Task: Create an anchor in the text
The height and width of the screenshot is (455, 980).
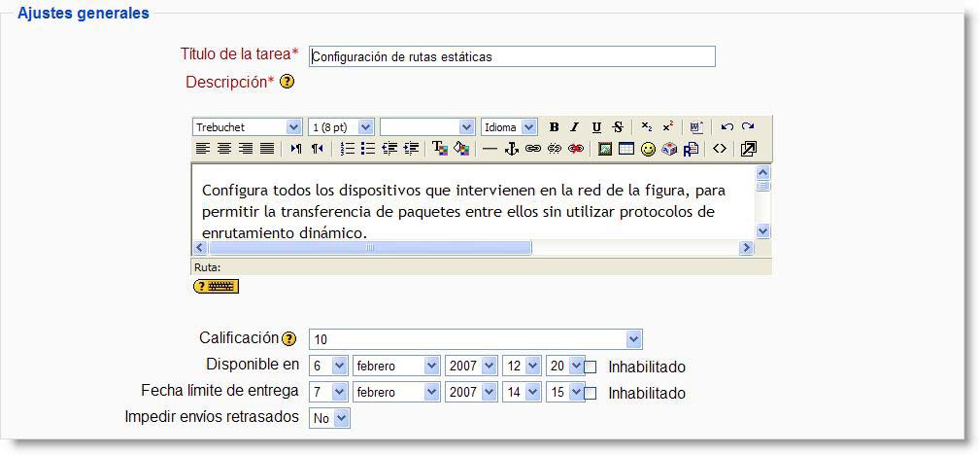Action: (512, 149)
